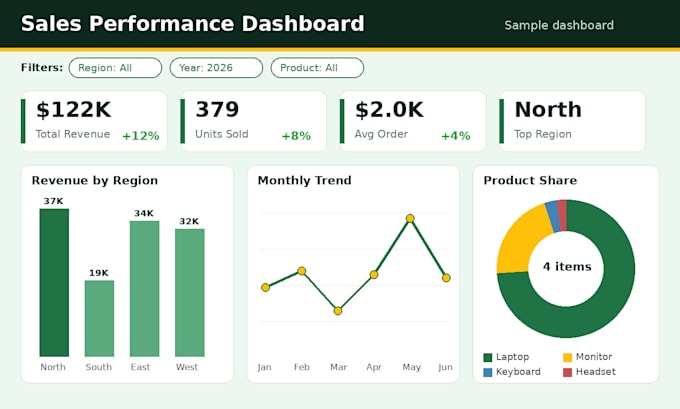Viewport: 680px width, 409px height.
Task: Click the Monitor yellow legend swatch
Action: pyautogui.click(x=567, y=357)
